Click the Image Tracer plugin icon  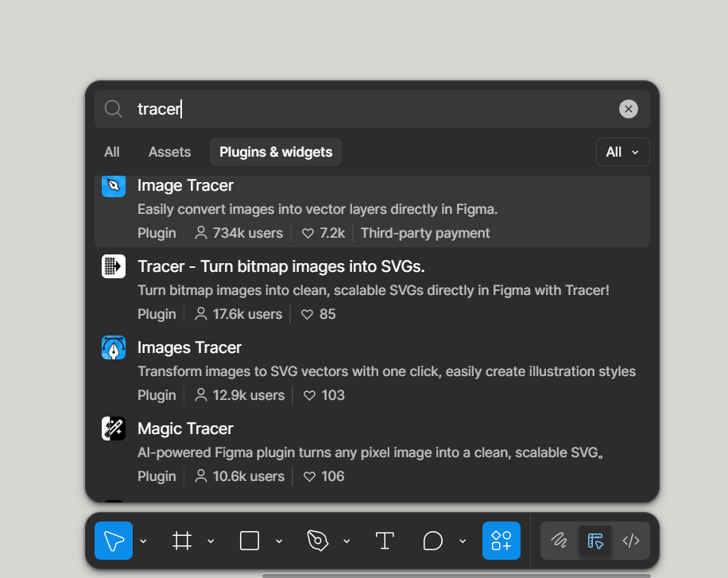tap(114, 186)
